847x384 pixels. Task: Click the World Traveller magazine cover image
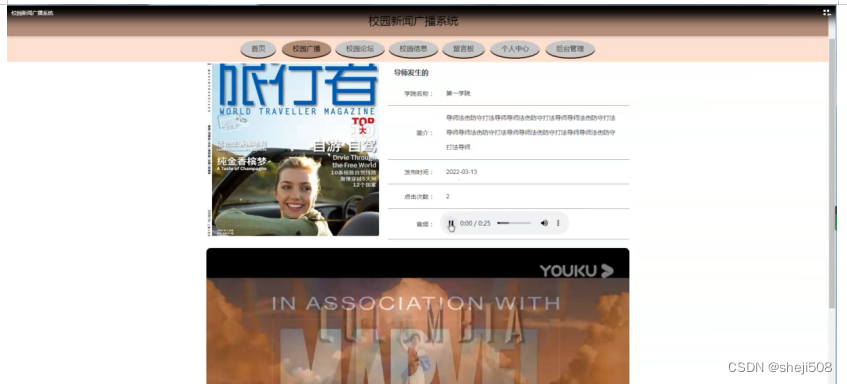(293, 150)
